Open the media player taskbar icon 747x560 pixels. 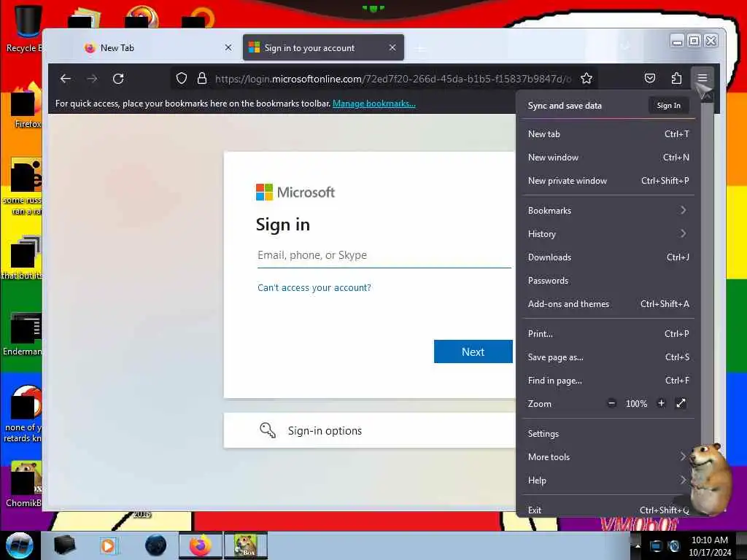pos(108,545)
